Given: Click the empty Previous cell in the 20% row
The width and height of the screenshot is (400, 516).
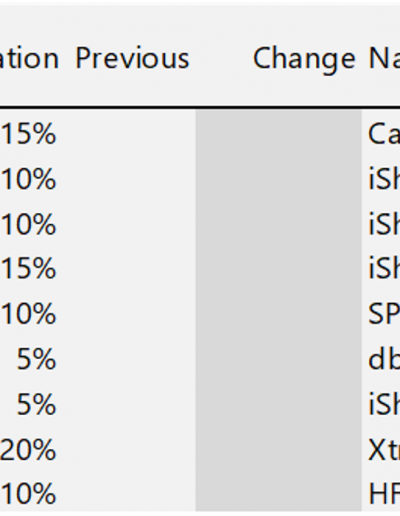Looking at the screenshot, I should 128,450.
